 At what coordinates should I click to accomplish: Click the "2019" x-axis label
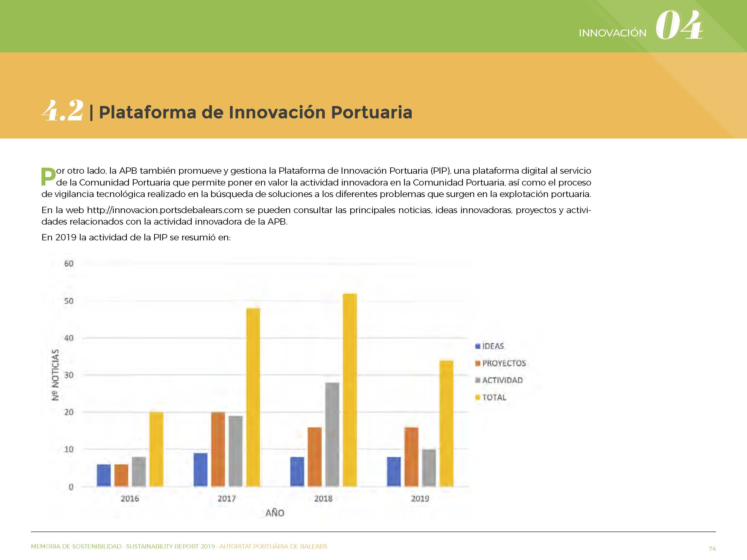420,499
